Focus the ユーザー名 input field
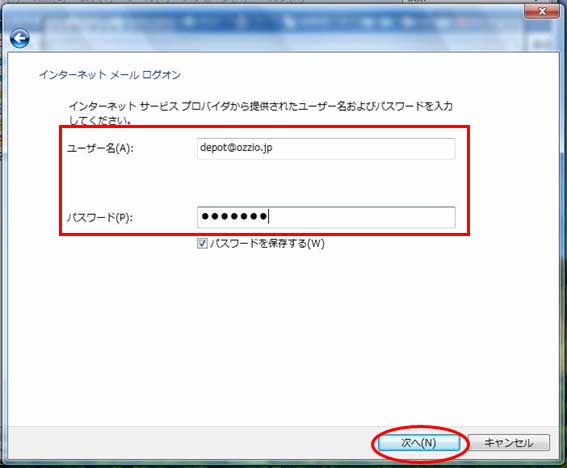This screenshot has height=468, width=567. [x=326, y=148]
